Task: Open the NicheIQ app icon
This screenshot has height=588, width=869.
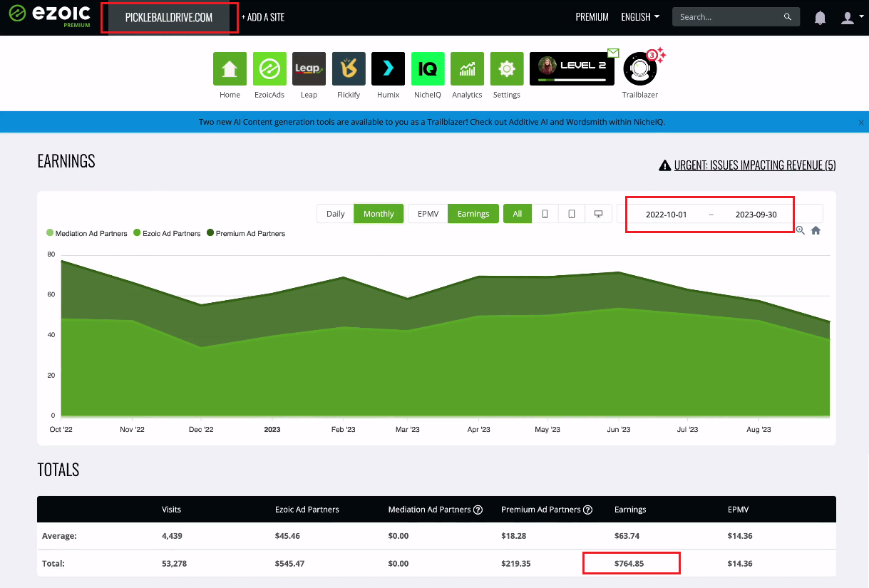Action: tap(428, 69)
